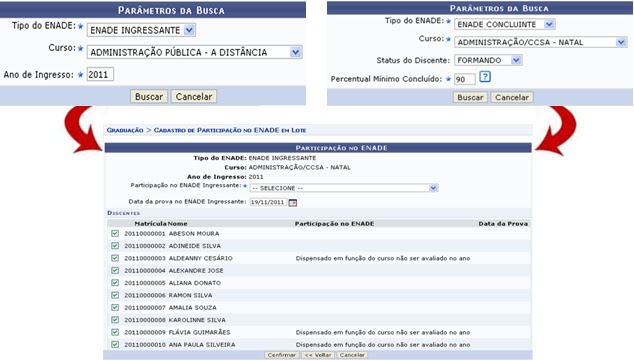
Task: Open the Participação no ENADE Ingressante dropdown
Action: [344, 188]
